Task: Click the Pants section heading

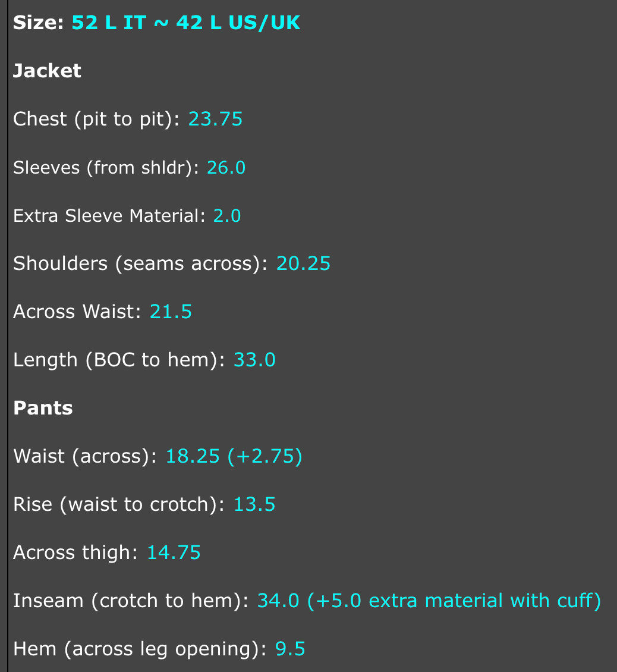Action: coord(43,408)
